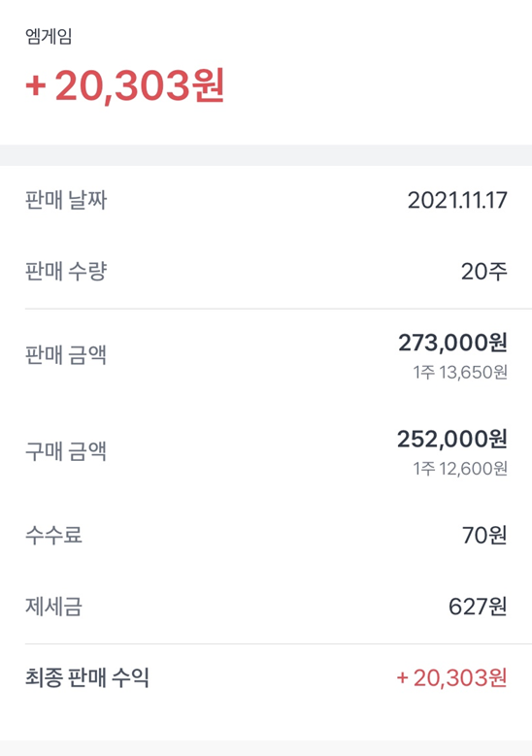Select the +20,303원 profit headline
532x756 pixels.
coord(125,85)
